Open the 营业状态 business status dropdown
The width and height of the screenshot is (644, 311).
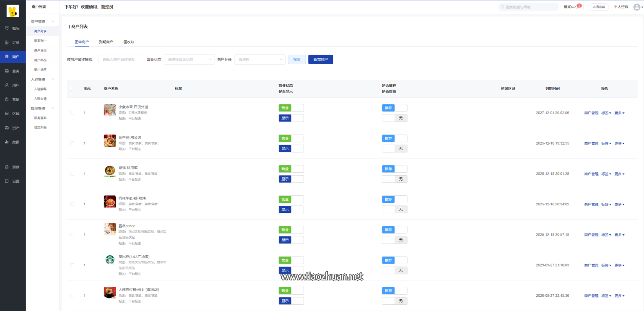click(x=189, y=60)
